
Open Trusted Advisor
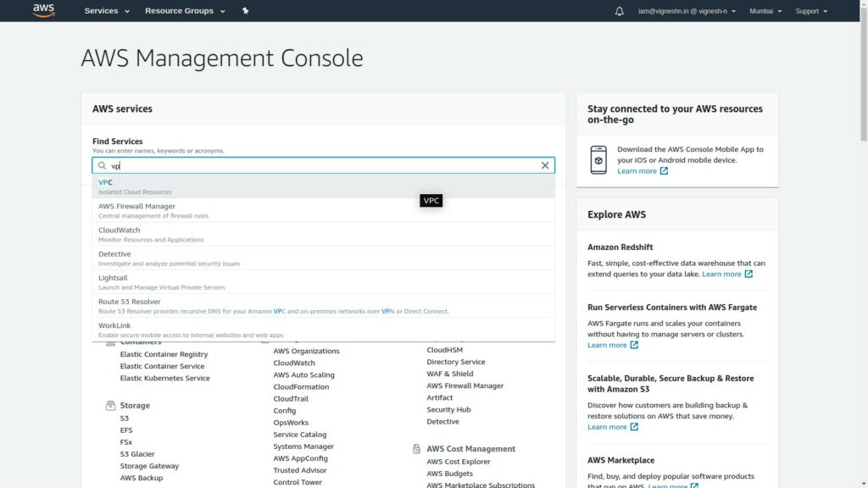point(300,470)
